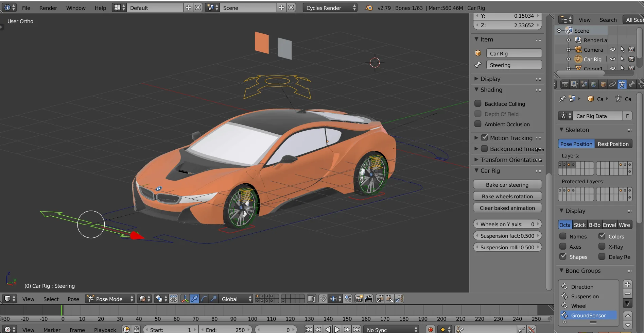Image resolution: width=644 pixels, height=333 pixels.
Task: Open the Cycles Render engine dropdown
Action: (x=329, y=7)
